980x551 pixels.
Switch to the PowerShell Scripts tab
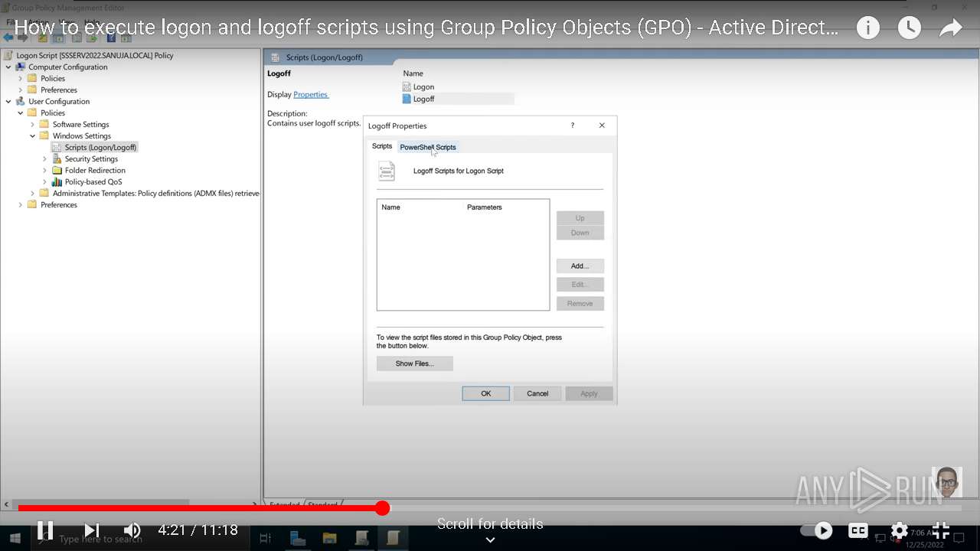[x=428, y=147]
